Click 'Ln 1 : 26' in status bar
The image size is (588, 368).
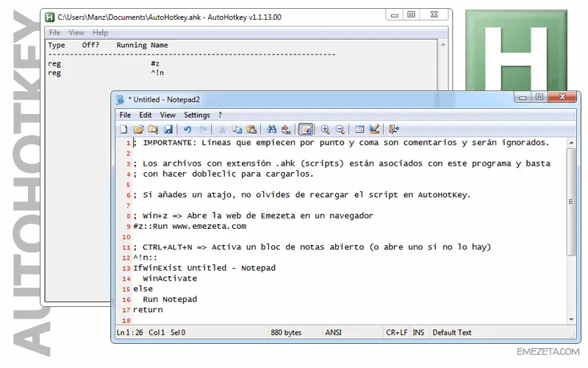pyautogui.click(x=130, y=333)
